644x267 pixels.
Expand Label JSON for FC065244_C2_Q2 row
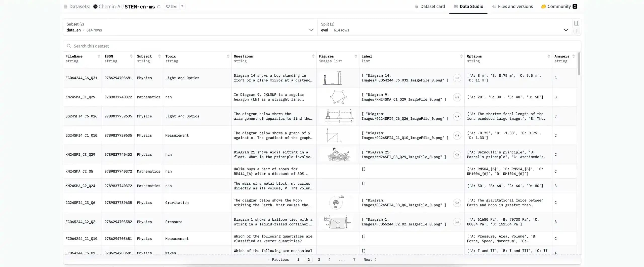(457, 222)
